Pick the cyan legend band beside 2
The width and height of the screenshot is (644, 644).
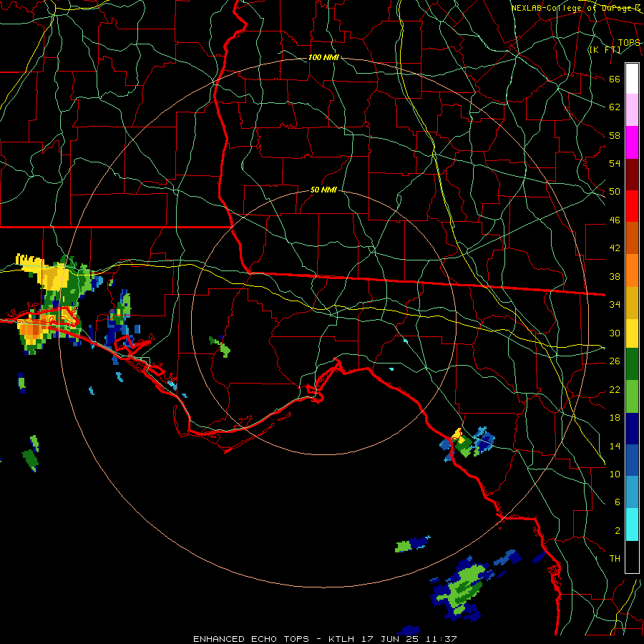pos(632,525)
